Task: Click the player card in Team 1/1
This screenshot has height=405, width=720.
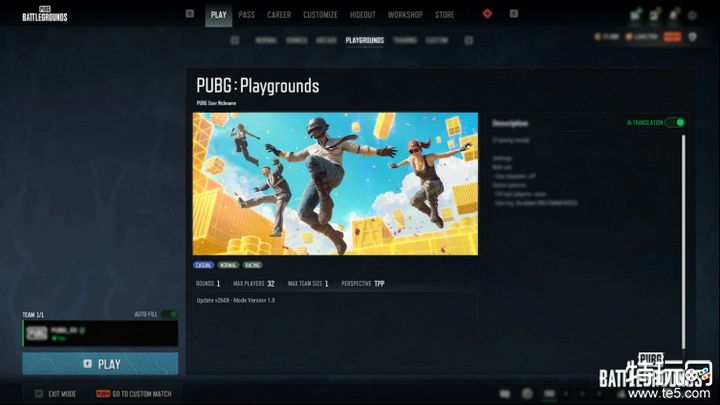Action: 100,333
